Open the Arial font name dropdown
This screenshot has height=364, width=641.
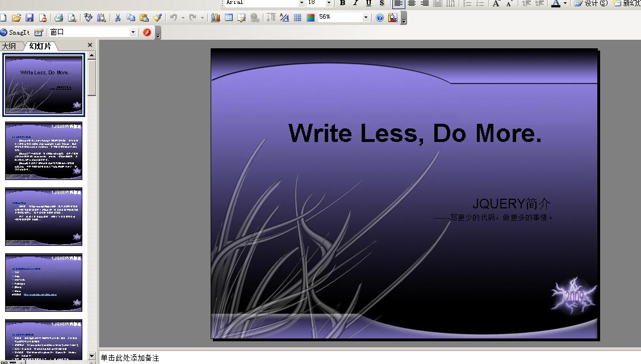[x=301, y=2]
